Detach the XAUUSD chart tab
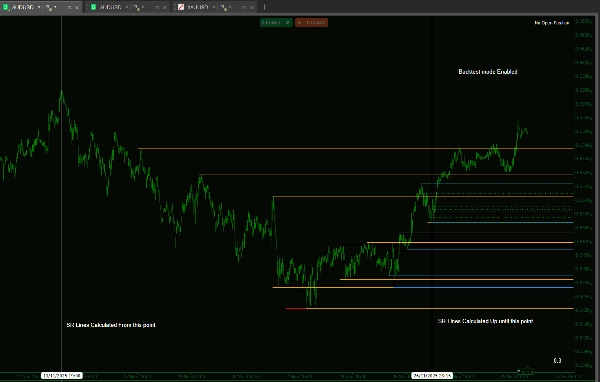Image resolution: width=600 pixels, height=382 pixels. click(x=244, y=7)
